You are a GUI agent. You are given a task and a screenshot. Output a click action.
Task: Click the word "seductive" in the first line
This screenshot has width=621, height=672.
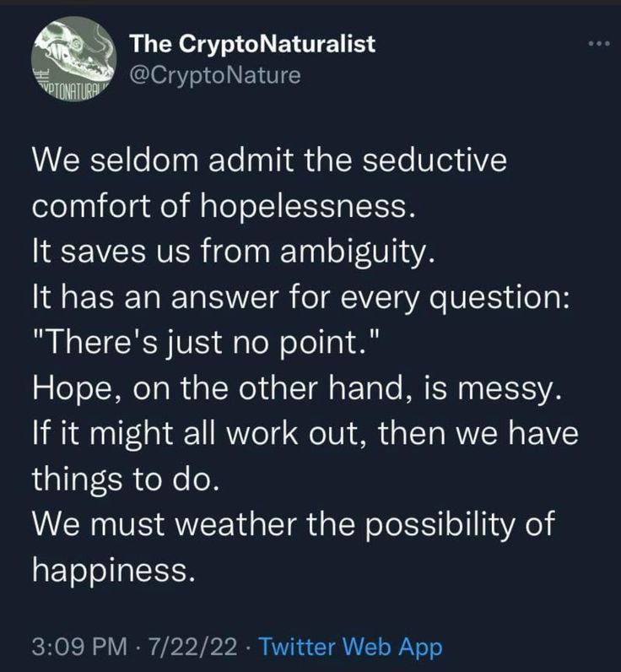click(x=434, y=161)
